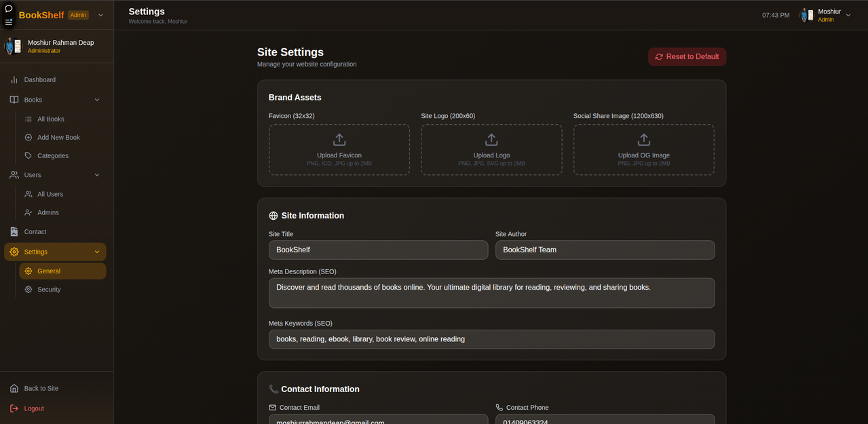Collapse the Books section chevron
Screen dimensions: 868x424
97,100
